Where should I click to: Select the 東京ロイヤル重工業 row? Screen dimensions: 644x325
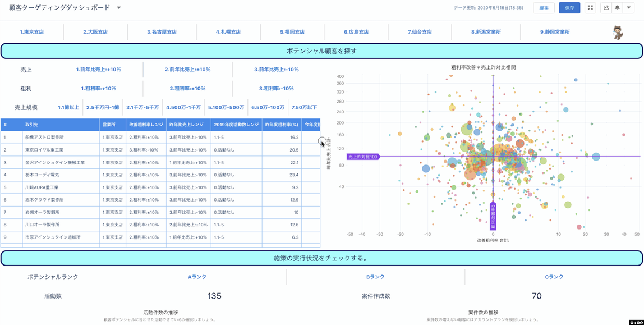(160, 150)
